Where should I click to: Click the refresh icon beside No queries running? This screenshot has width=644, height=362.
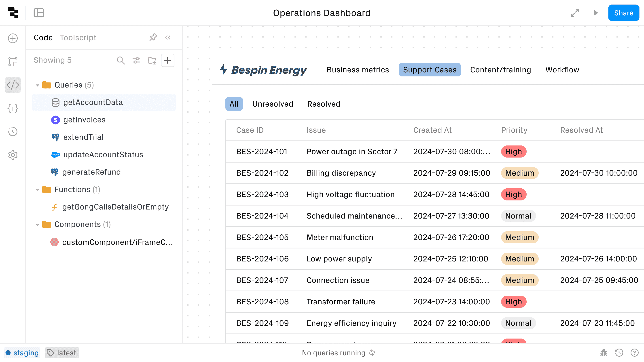[372, 353]
